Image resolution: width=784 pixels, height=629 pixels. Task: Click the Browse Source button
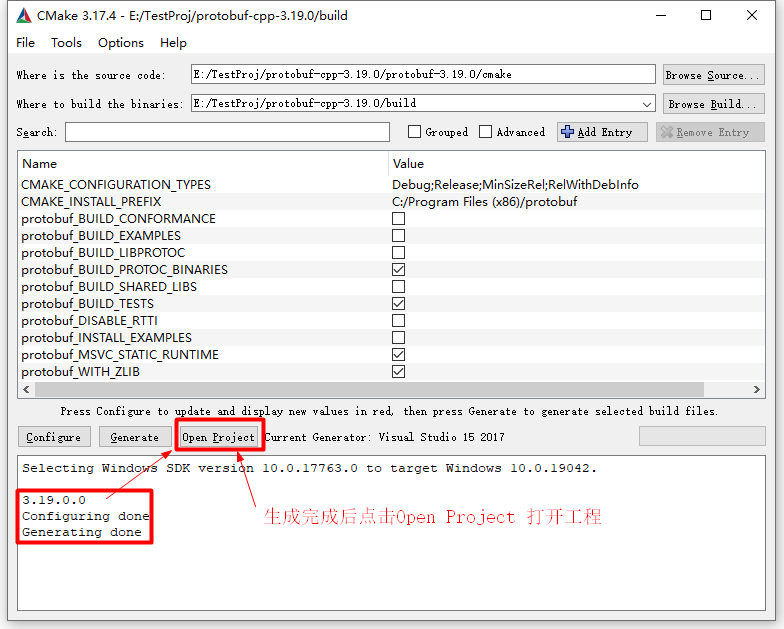point(714,75)
